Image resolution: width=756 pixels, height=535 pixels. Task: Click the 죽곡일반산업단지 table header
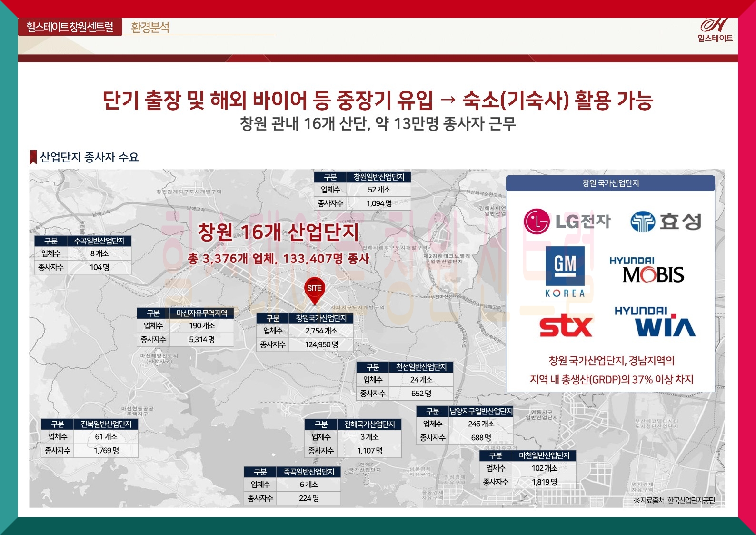click(x=309, y=472)
